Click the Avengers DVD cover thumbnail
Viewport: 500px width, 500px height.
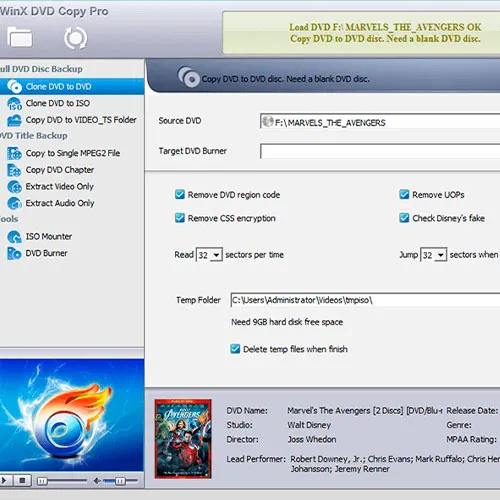[183, 439]
